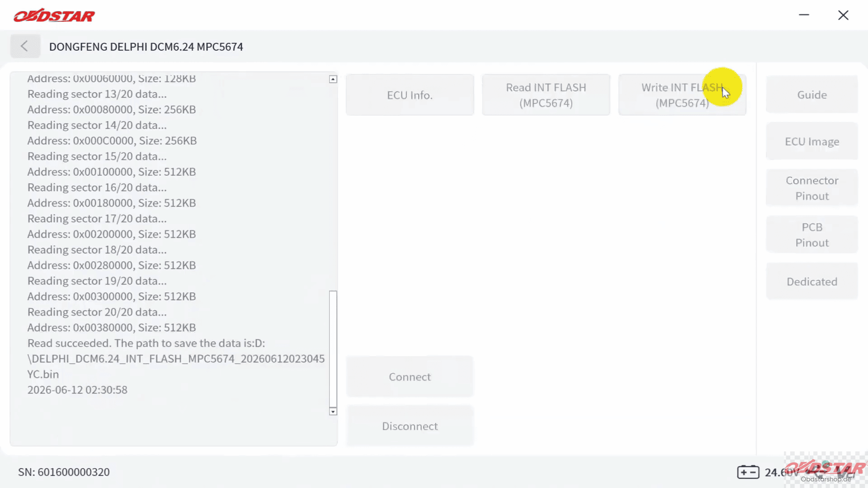Image resolution: width=868 pixels, height=488 pixels.
Task: Click the serial number text in status bar
Action: point(64,472)
